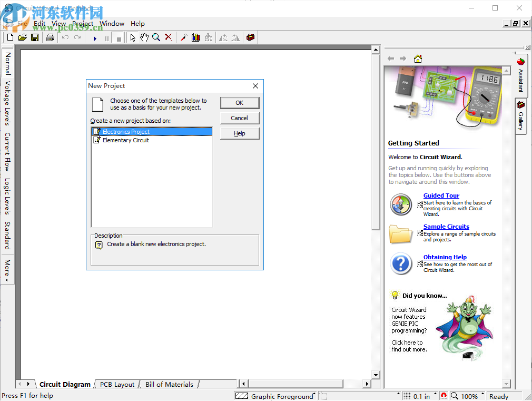
Task: Select the hand pan tool
Action: (144, 37)
